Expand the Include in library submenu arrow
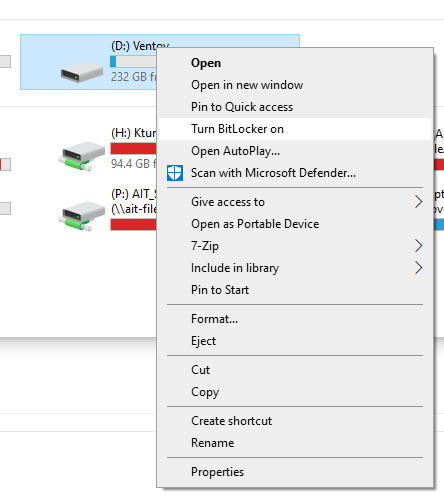The image size is (444, 496). [x=419, y=268]
